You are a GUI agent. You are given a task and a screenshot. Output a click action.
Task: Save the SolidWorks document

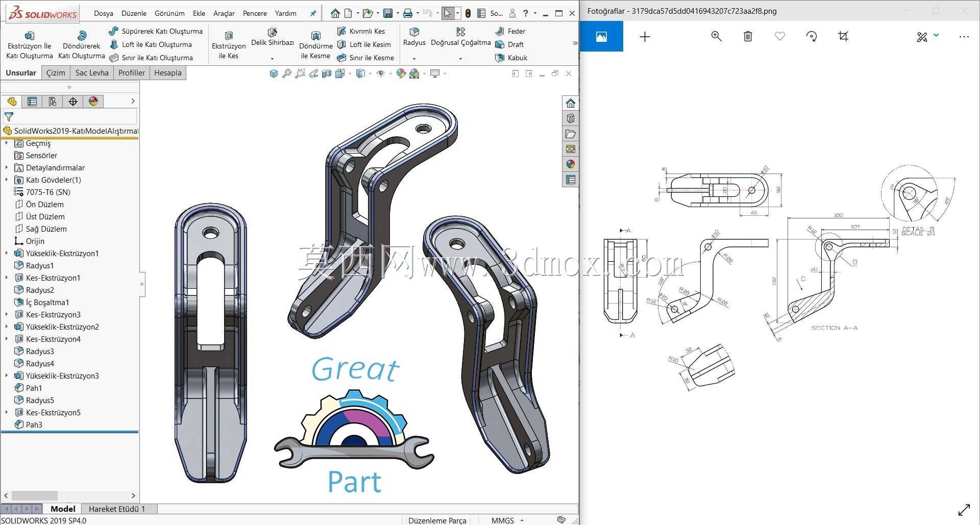click(x=388, y=13)
